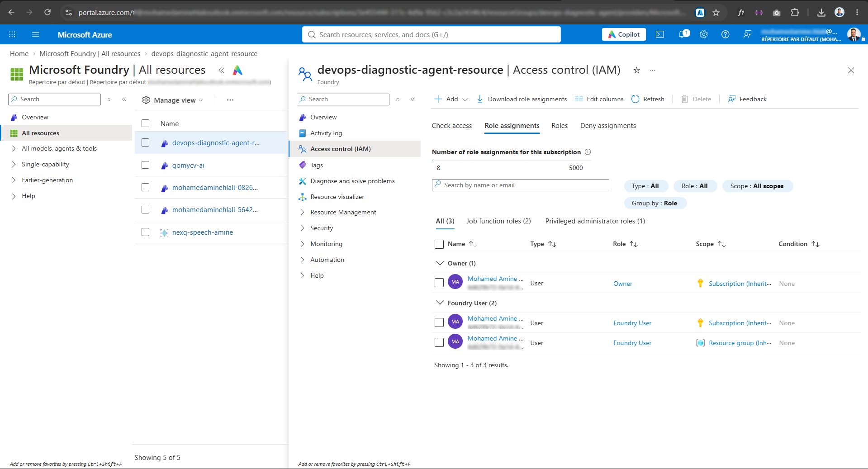
Task: Toggle select-all checkbox in role assignments table
Action: pyautogui.click(x=439, y=244)
